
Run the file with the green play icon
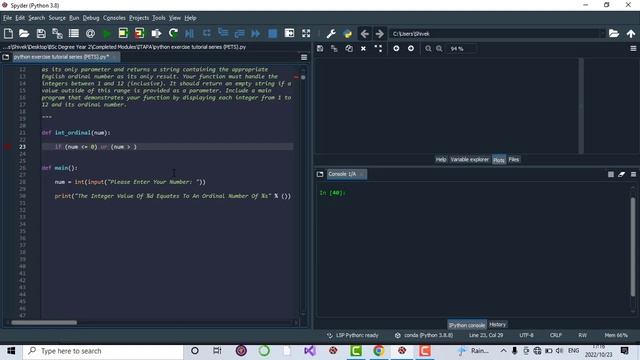click(x=107, y=33)
